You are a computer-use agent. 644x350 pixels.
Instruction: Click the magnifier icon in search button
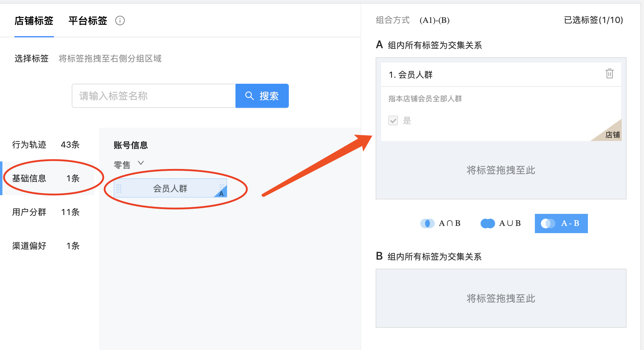point(249,96)
